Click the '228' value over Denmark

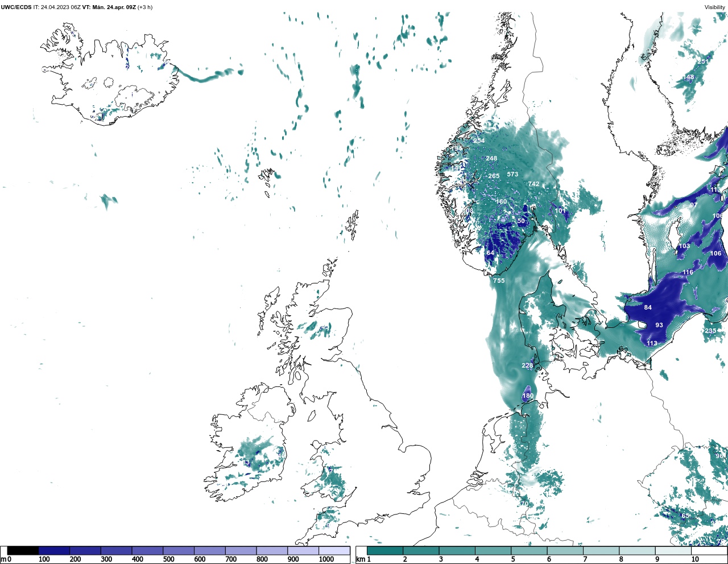(527, 366)
